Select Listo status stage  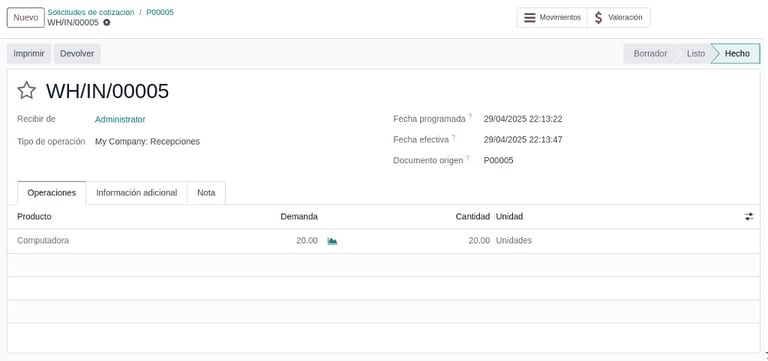696,54
